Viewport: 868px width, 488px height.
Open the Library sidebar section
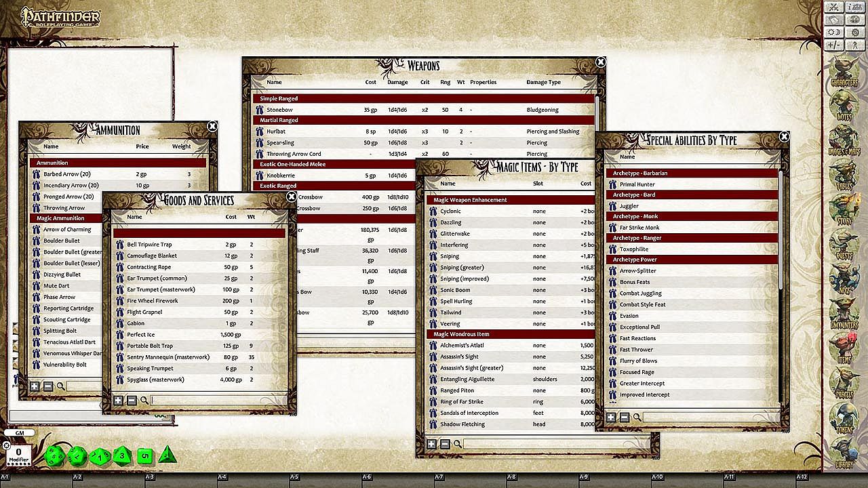(x=844, y=452)
